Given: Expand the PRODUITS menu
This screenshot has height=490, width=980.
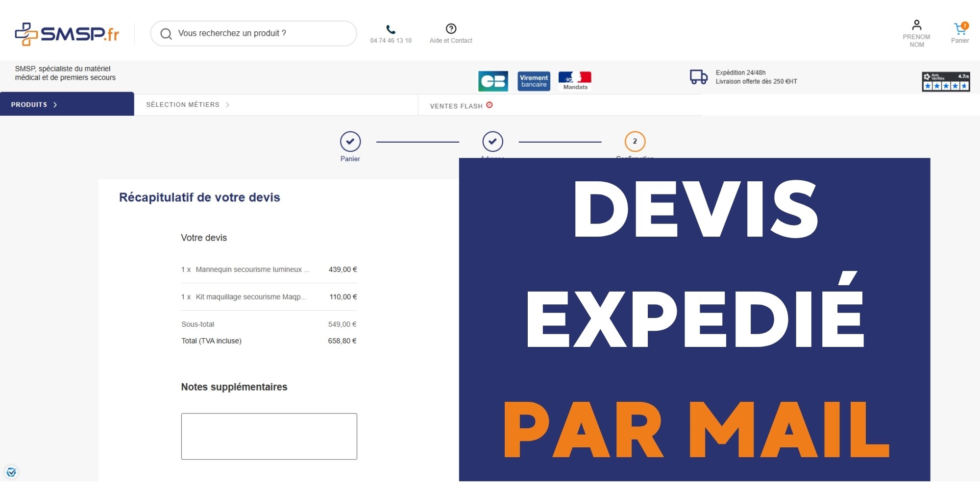Looking at the screenshot, I should coord(34,104).
